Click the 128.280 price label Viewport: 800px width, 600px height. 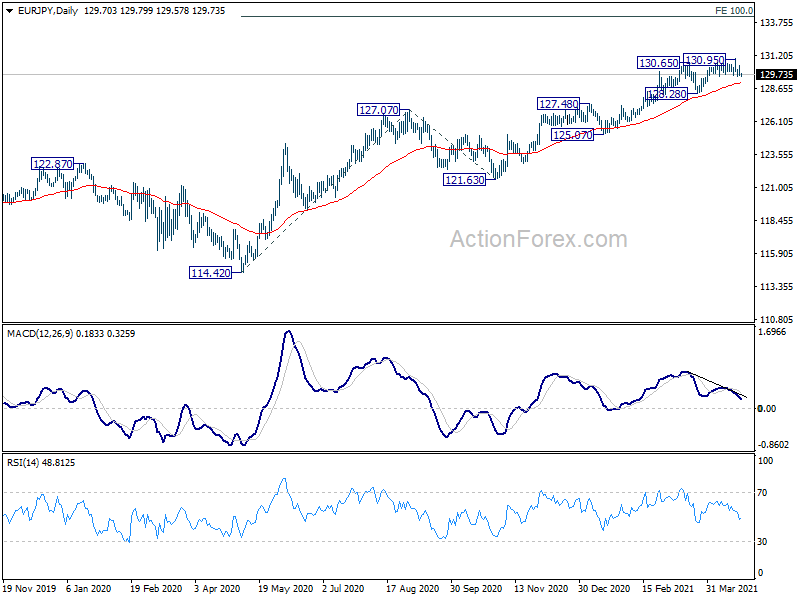point(667,94)
